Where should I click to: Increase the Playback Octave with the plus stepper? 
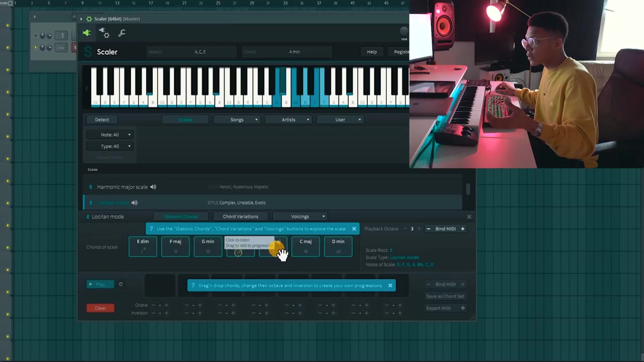point(419,229)
